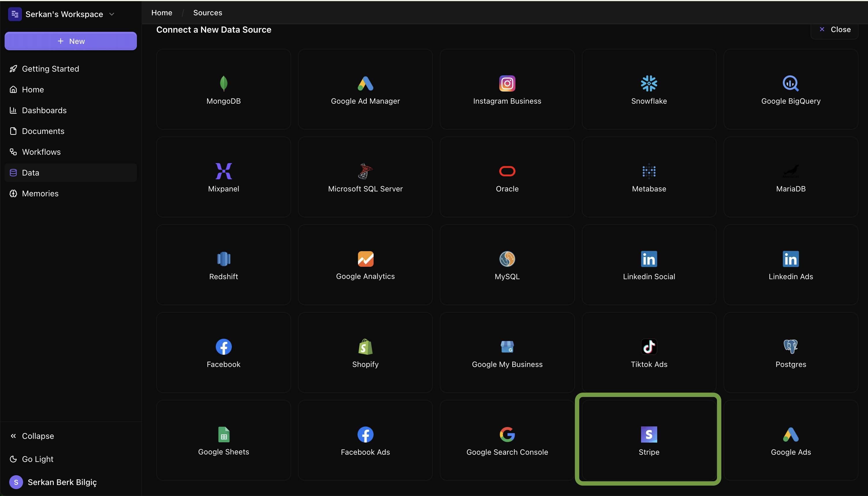
Task: Click the New button
Action: coord(70,41)
